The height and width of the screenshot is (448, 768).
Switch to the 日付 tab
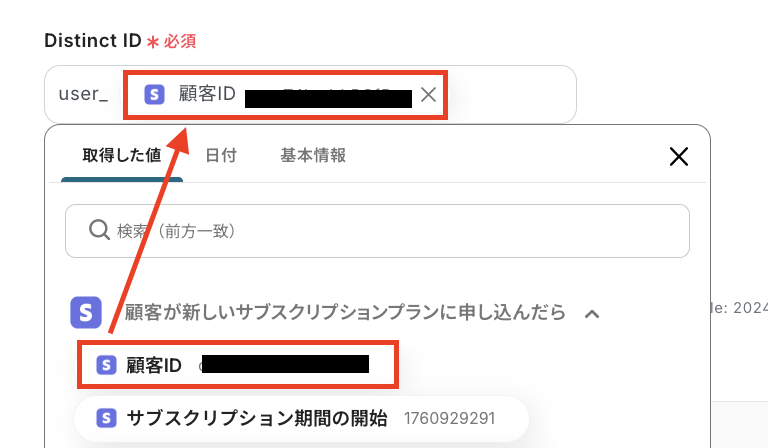(221, 156)
